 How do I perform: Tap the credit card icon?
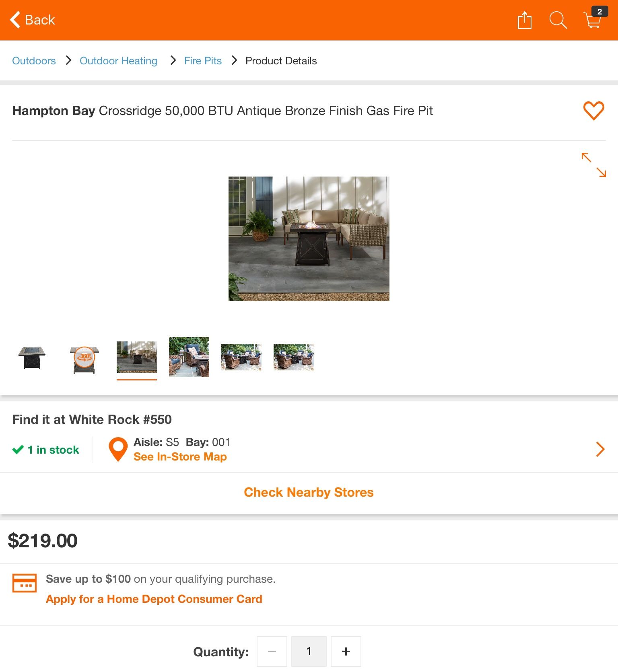(x=25, y=583)
